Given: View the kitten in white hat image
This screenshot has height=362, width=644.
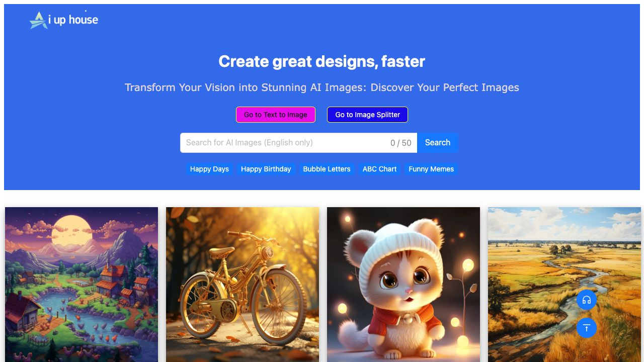Looking at the screenshot, I should tap(404, 285).
